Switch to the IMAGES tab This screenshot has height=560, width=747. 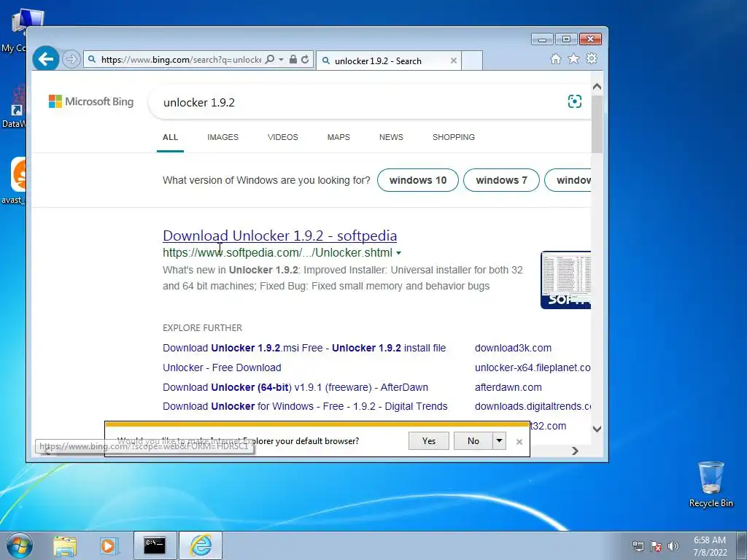point(223,137)
